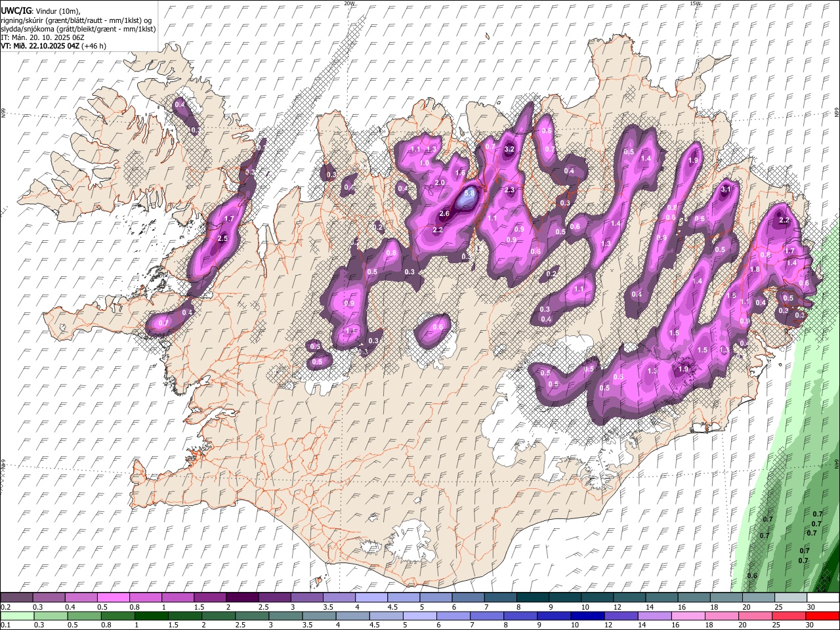The height and width of the screenshot is (630, 840).
Task: Click the 5.8 precipitation maximum value
Action: coord(469,194)
